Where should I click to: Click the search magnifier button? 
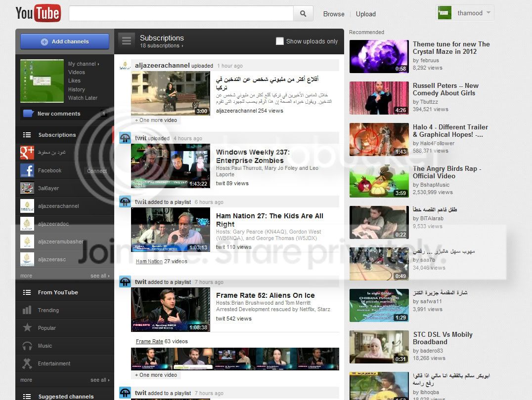point(303,13)
